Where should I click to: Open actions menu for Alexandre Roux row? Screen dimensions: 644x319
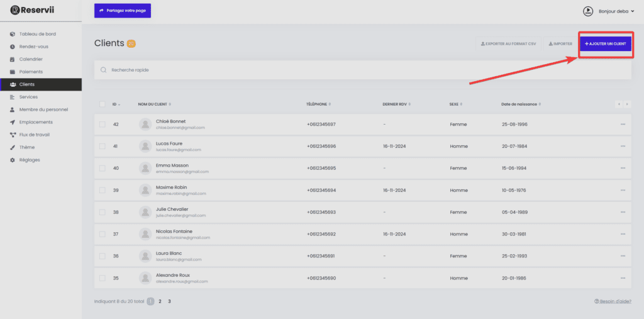click(623, 278)
